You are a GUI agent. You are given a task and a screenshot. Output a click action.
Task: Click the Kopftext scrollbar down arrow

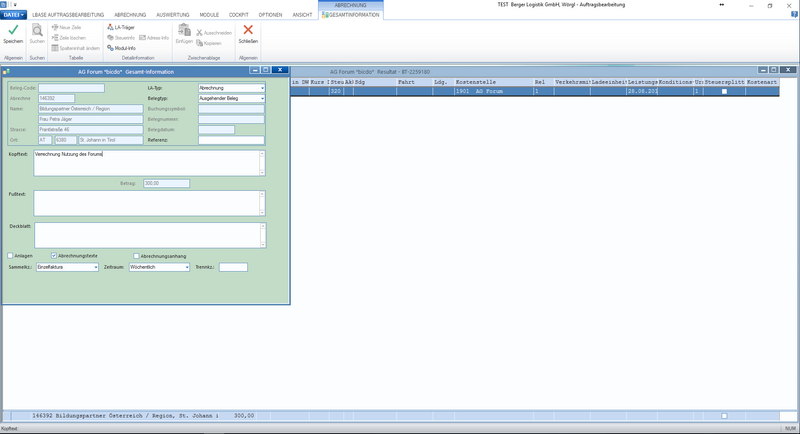[x=262, y=173]
